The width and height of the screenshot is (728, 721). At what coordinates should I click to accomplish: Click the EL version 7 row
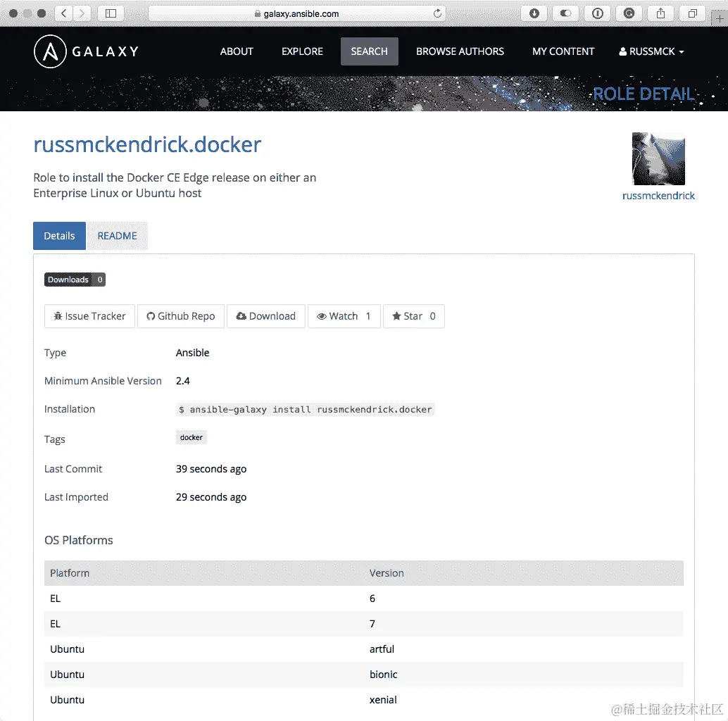[x=364, y=624]
